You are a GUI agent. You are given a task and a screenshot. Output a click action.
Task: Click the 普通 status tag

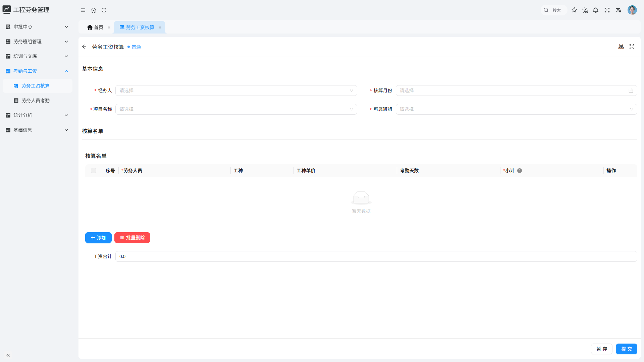(x=134, y=47)
